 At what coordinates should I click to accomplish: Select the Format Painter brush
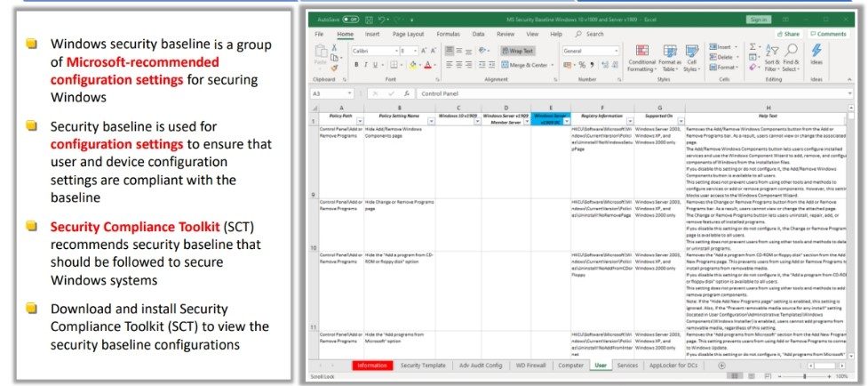[x=334, y=68]
